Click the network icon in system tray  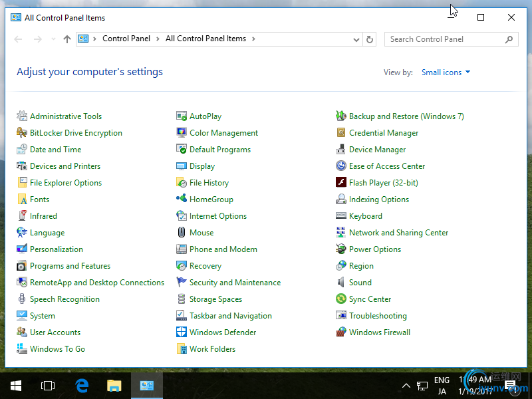tap(422, 386)
